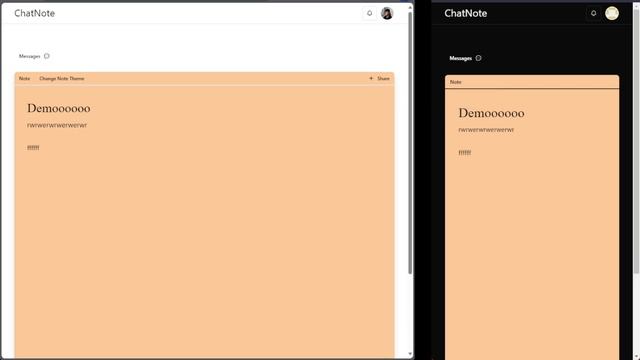Click the plus icon beside Share

pyautogui.click(x=371, y=78)
